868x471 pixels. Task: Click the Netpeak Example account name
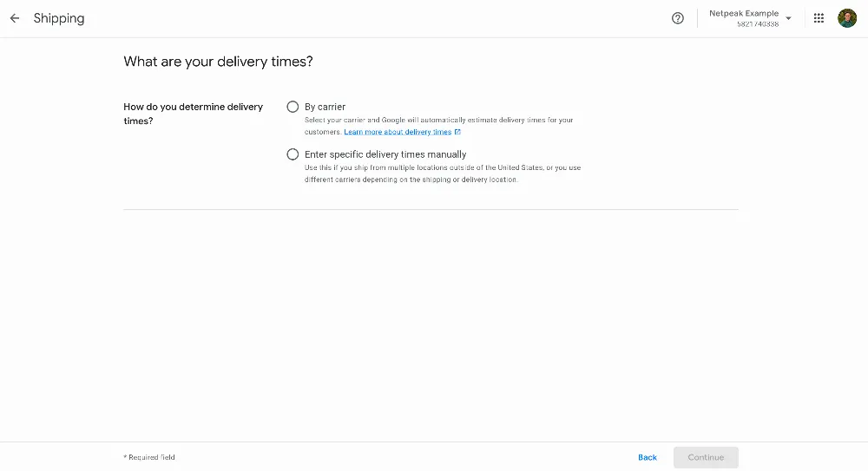coord(744,13)
